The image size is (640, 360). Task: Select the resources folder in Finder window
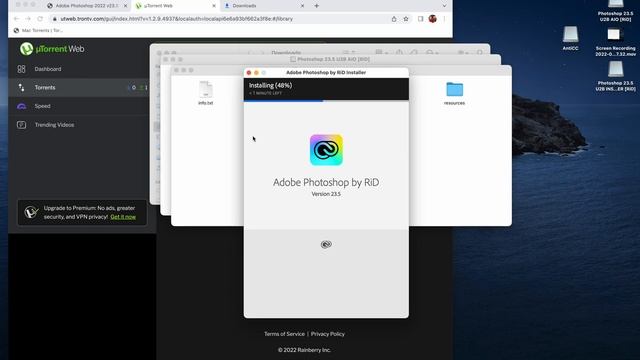pyautogui.click(x=454, y=93)
